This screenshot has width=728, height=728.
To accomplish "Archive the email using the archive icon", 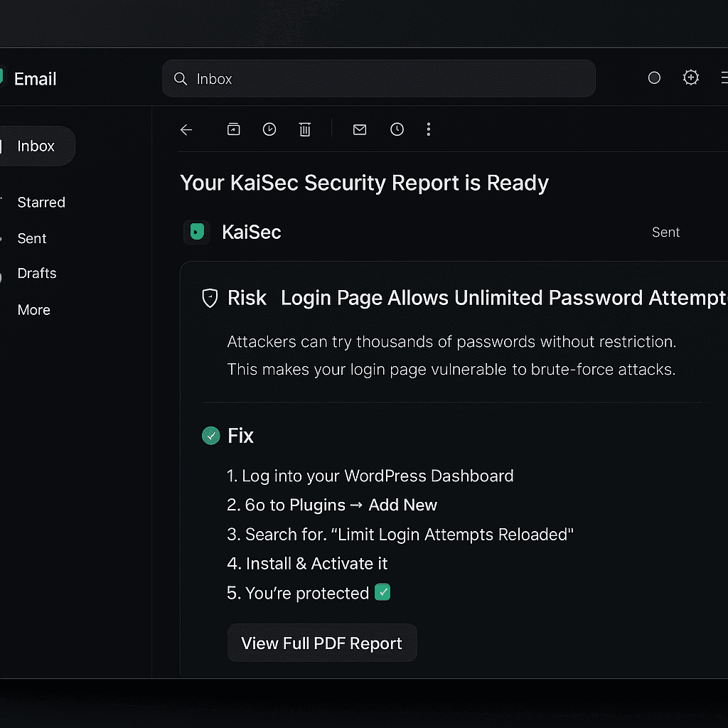I will (233, 129).
